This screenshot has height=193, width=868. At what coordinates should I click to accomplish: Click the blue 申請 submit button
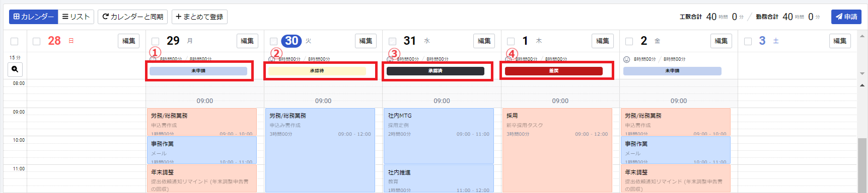pyautogui.click(x=846, y=17)
